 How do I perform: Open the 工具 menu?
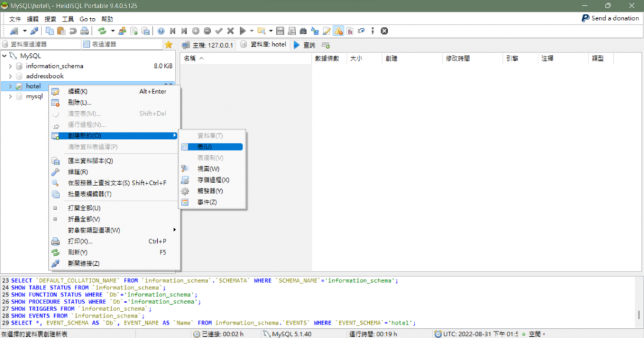68,19
